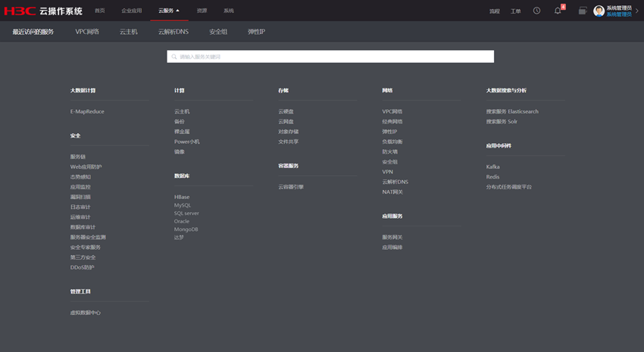The height and width of the screenshot is (352, 644).
Task: Open the DDoS防护 security service
Action: tap(82, 267)
